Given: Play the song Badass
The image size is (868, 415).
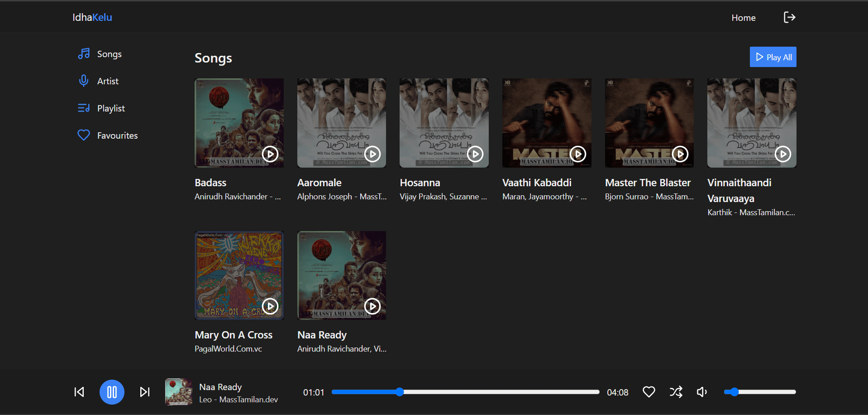Looking at the screenshot, I should pos(270,154).
